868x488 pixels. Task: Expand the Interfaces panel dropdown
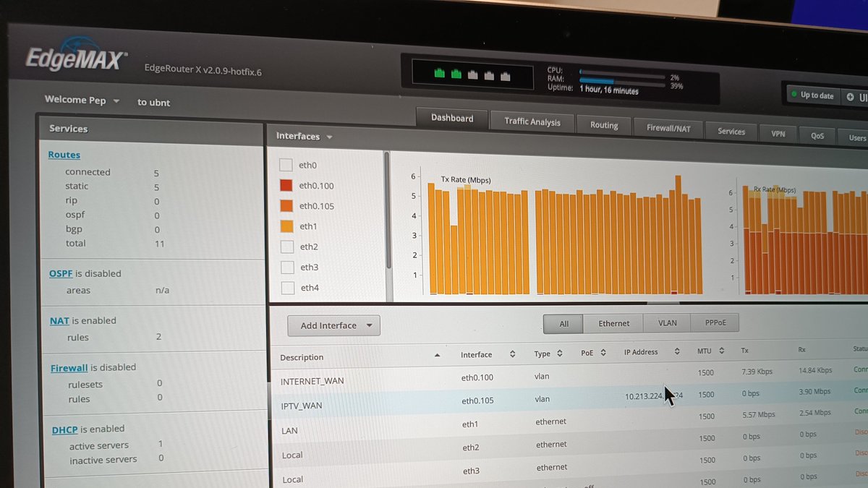click(305, 136)
